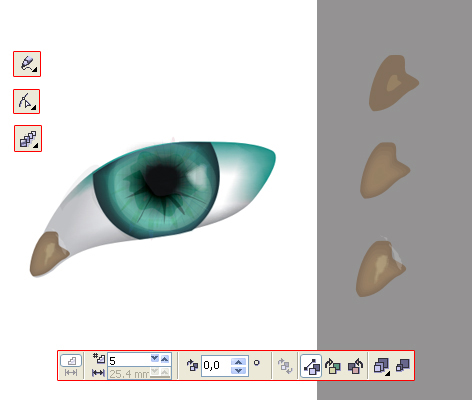Open Object and Color Acceleration dropdown
This screenshot has height=400, width=472.
point(382,366)
